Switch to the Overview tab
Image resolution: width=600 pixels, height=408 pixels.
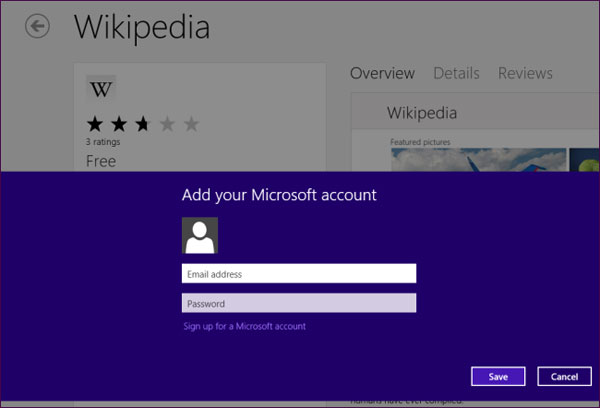[x=382, y=73]
